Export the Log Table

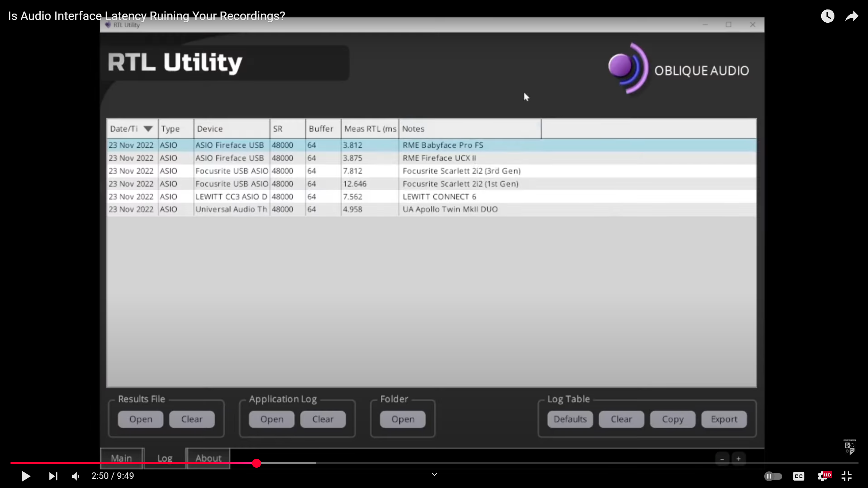coord(724,419)
